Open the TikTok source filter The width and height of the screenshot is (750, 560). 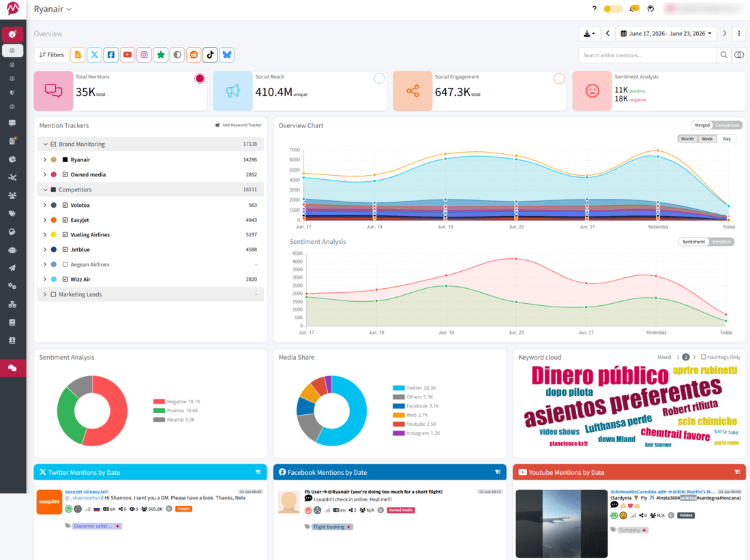(211, 55)
